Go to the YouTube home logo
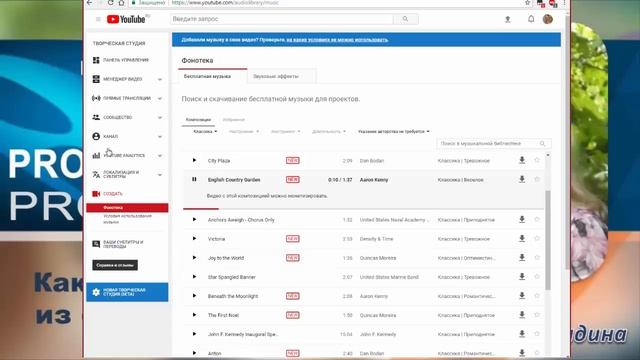 [x=126, y=19]
